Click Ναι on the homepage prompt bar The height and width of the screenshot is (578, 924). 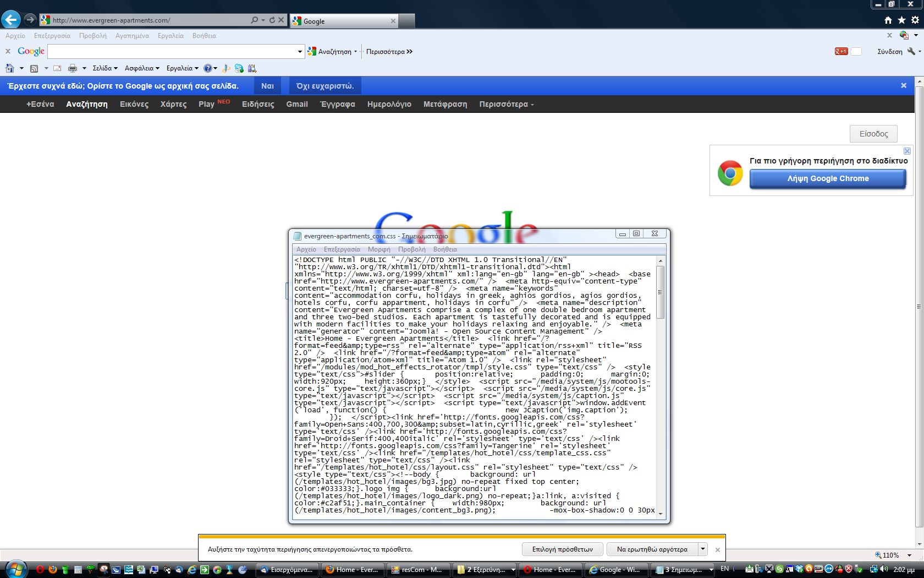pos(268,86)
